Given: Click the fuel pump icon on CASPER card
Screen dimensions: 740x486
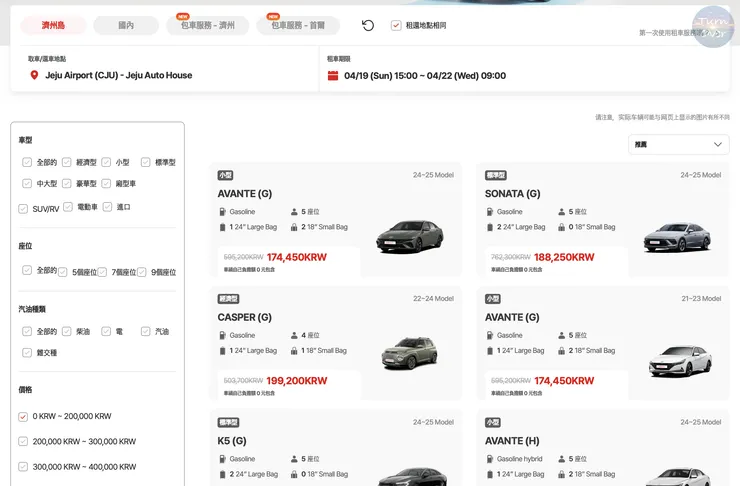Looking at the screenshot, I should (x=222, y=335).
